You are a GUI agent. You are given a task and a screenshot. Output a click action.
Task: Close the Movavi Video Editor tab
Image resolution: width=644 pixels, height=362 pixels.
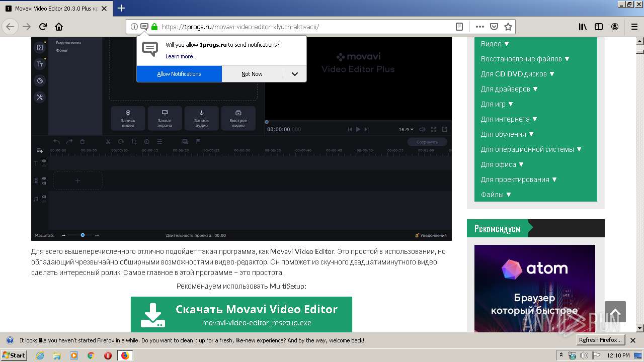tap(104, 9)
